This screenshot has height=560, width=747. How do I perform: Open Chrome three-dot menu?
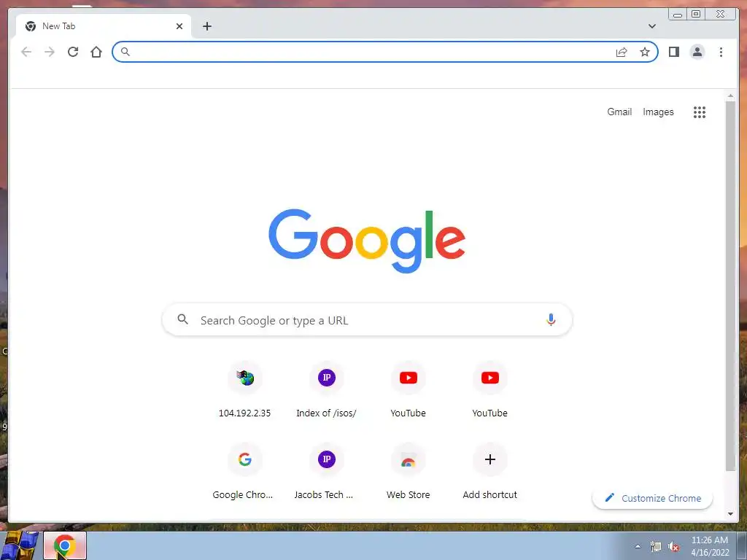(x=721, y=52)
